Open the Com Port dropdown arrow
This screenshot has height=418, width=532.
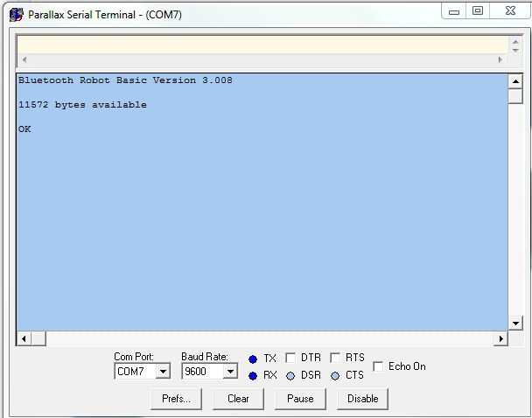click(163, 372)
